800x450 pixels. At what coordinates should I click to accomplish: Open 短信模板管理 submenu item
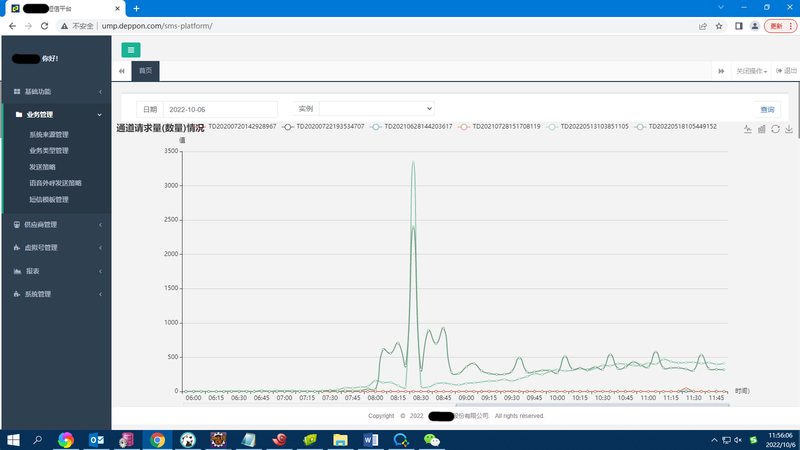point(49,199)
